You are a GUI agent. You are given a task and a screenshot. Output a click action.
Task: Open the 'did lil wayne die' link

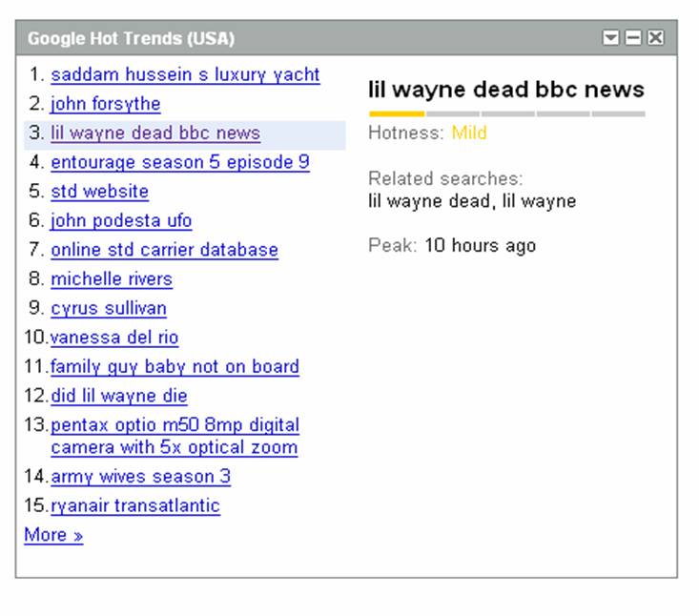(x=119, y=396)
